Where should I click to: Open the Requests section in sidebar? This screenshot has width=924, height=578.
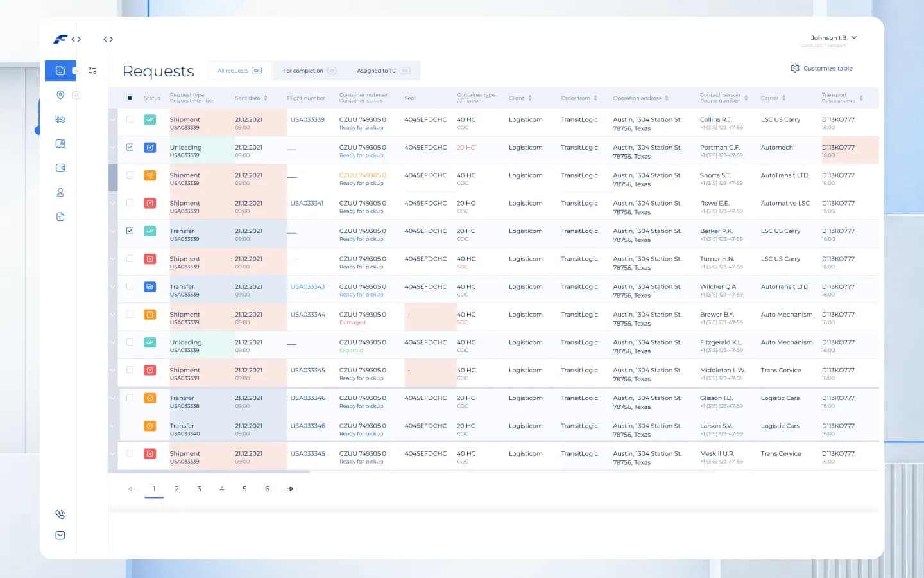coord(60,71)
